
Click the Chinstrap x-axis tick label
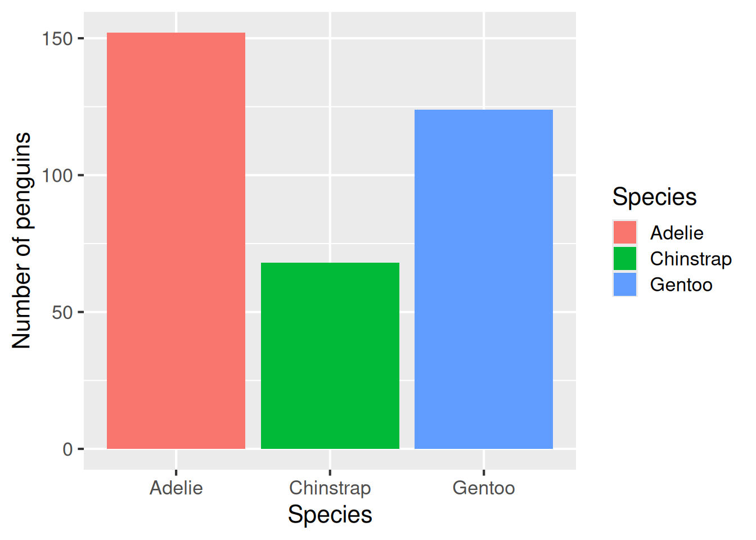330,488
